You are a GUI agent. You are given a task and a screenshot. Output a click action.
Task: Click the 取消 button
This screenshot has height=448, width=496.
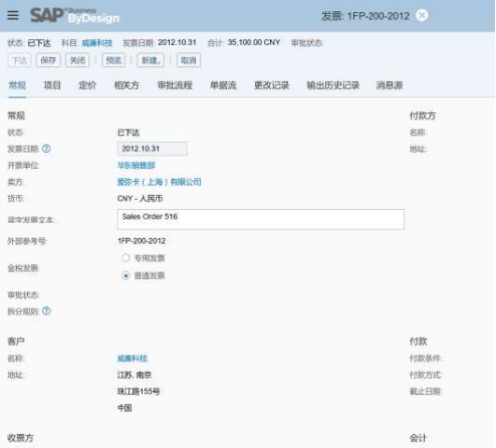pyautogui.click(x=189, y=60)
